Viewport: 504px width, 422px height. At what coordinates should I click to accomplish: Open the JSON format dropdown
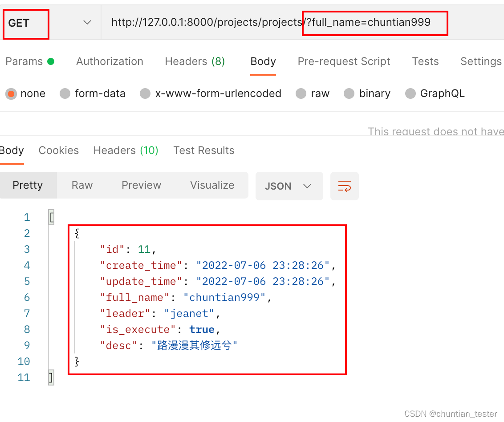point(289,186)
